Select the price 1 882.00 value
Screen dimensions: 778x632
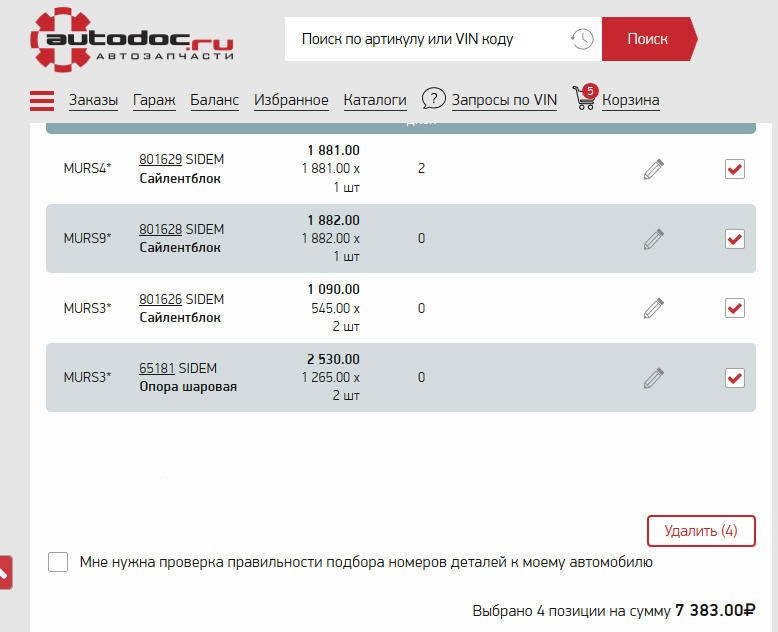click(x=333, y=220)
